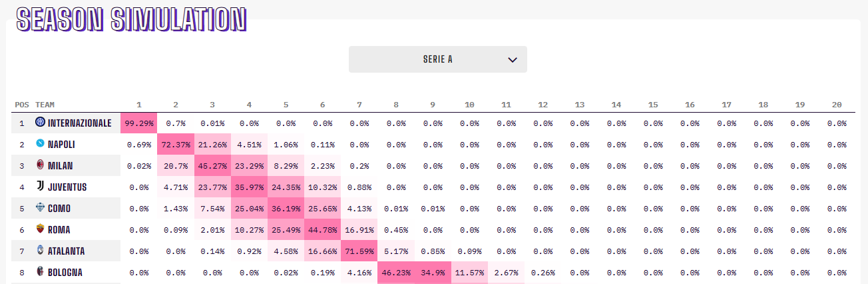Click the position 20 column header

coord(837,105)
